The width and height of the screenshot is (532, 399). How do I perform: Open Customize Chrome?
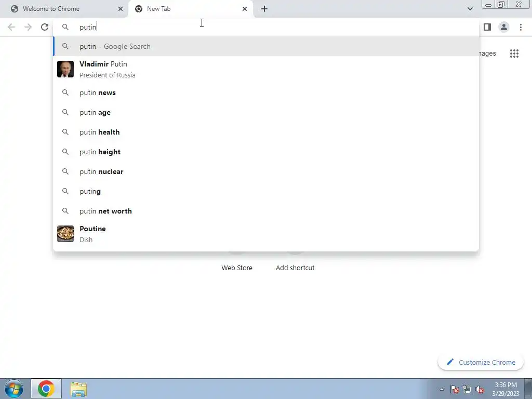tap(481, 362)
